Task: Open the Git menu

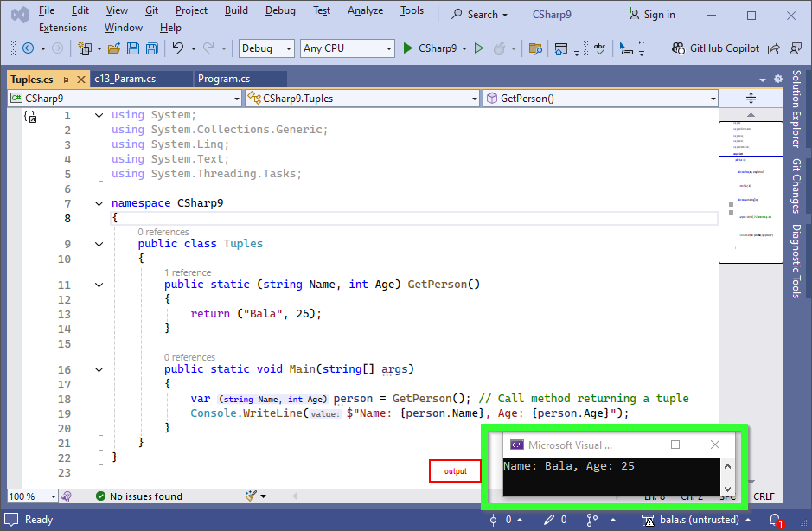Action: [x=150, y=10]
